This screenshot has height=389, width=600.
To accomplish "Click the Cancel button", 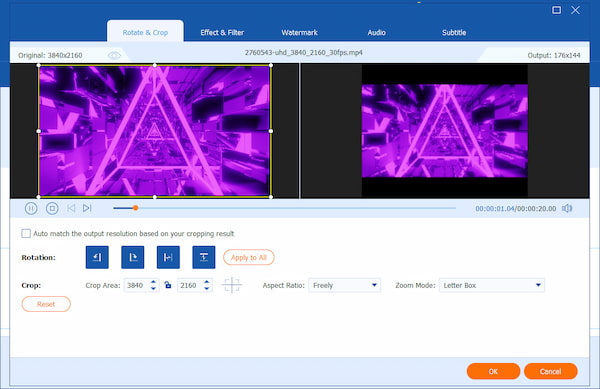I will pyautogui.click(x=550, y=371).
